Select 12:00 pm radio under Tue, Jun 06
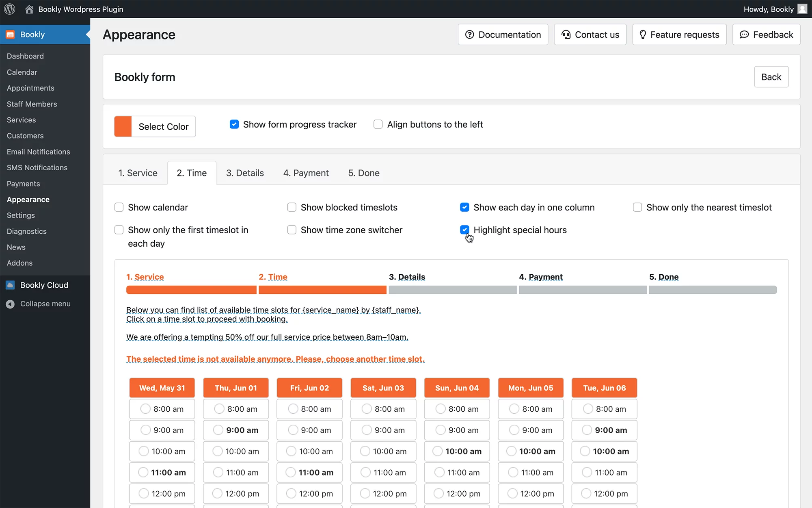The height and width of the screenshot is (508, 812). pos(586,493)
